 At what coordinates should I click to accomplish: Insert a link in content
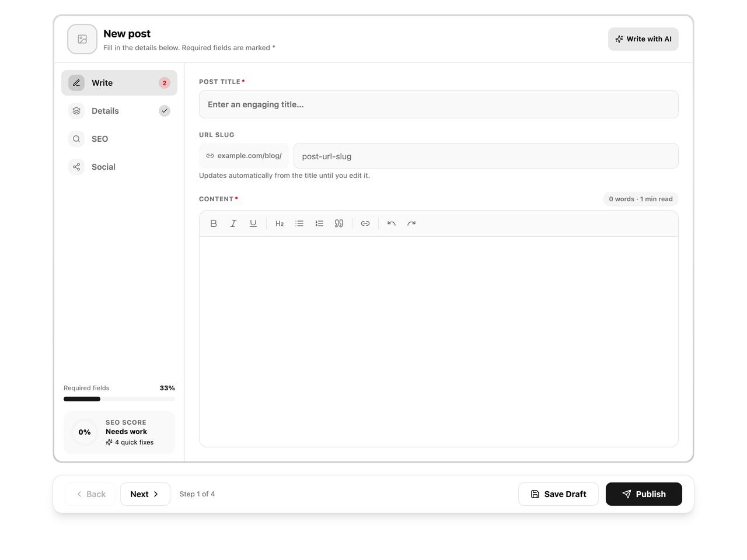coord(365,223)
